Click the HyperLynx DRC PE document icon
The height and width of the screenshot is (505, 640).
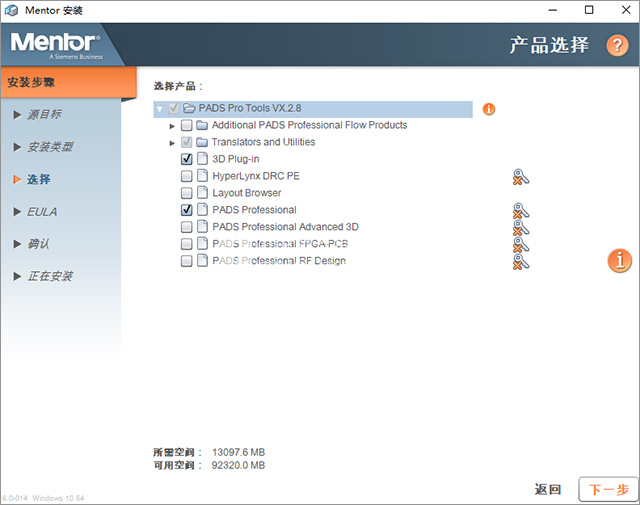pos(202,176)
